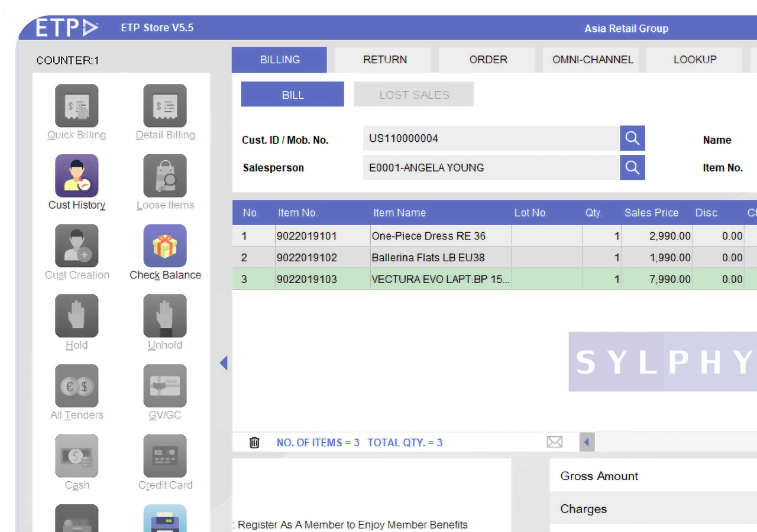Click the Loose Items bag icon
Viewport: 757px width, 532px height.
165,176
